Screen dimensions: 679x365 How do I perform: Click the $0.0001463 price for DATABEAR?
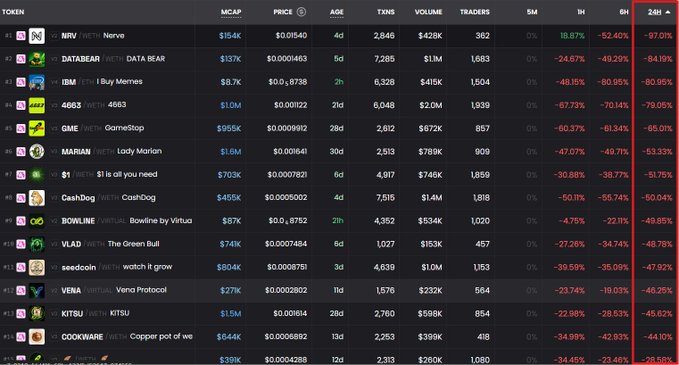pyautogui.click(x=287, y=58)
